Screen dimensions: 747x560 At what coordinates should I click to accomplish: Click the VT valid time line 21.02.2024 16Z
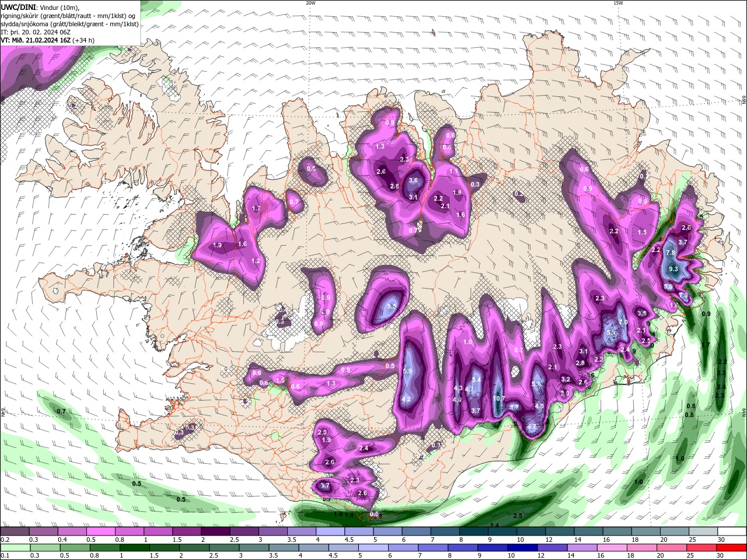point(48,40)
